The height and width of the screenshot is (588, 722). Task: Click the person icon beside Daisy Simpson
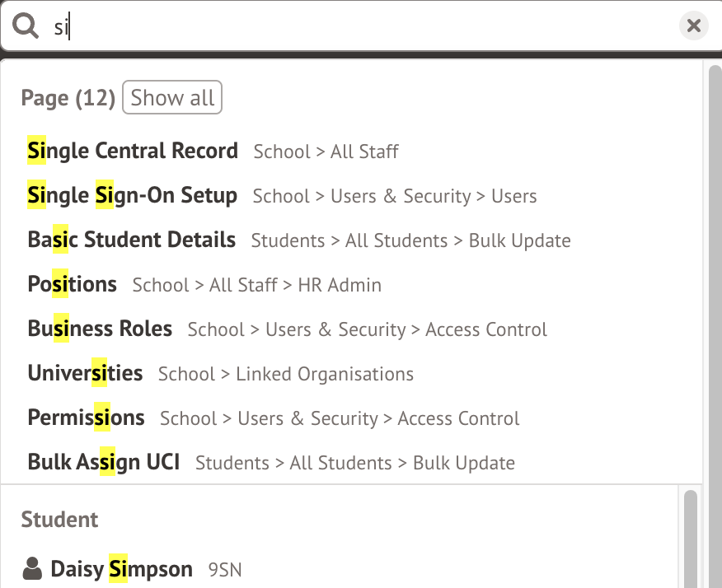pos(32,568)
